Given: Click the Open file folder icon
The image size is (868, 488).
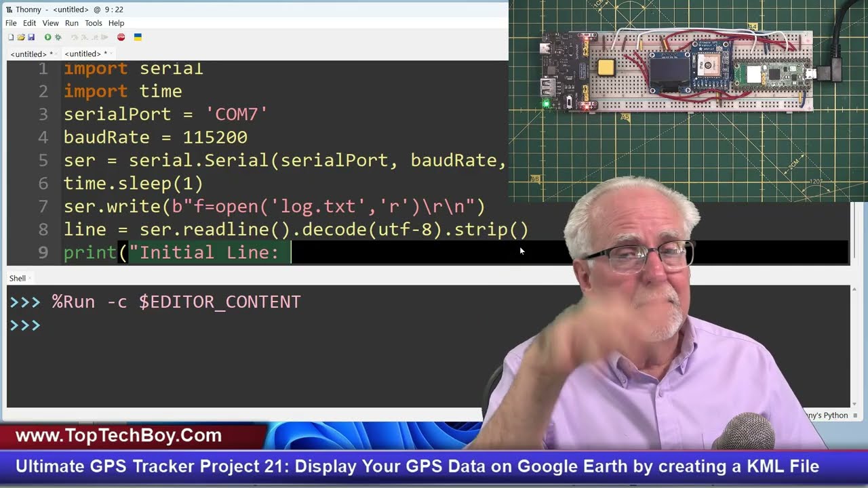Looking at the screenshot, I should click(x=21, y=37).
